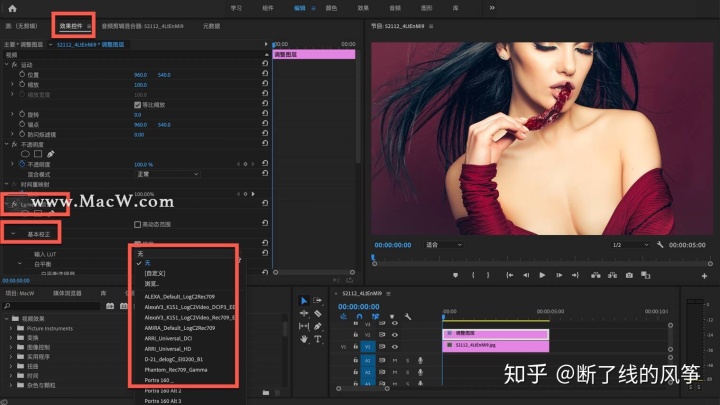Select the Ripple Edit tool
This screenshot has width=720, height=405.
(x=304, y=314)
